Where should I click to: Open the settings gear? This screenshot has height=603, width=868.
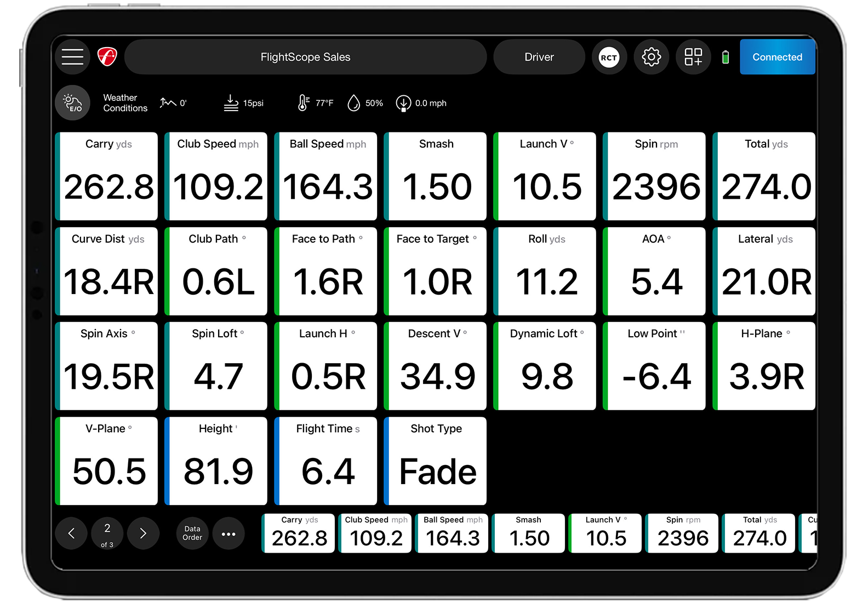[651, 57]
